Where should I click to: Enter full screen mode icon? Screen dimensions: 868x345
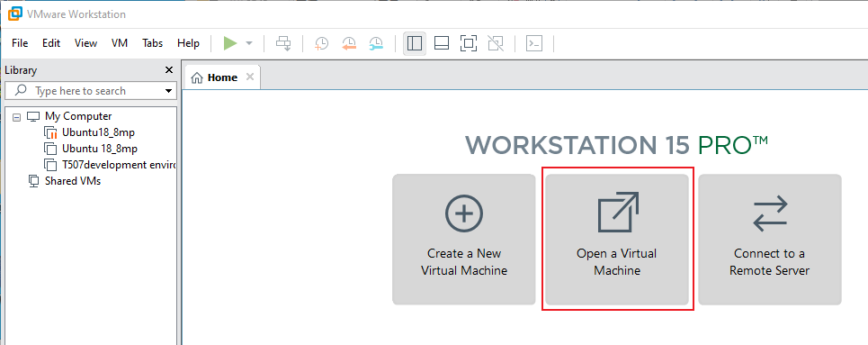[x=469, y=43]
